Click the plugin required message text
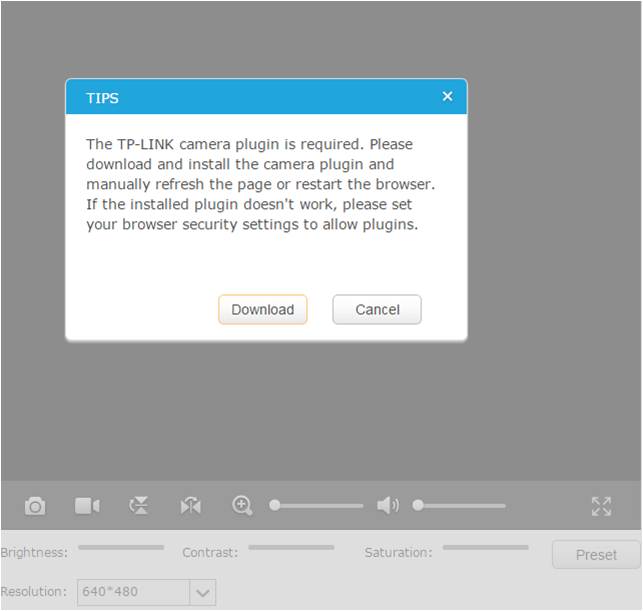The height and width of the screenshot is (611, 643). (260, 184)
